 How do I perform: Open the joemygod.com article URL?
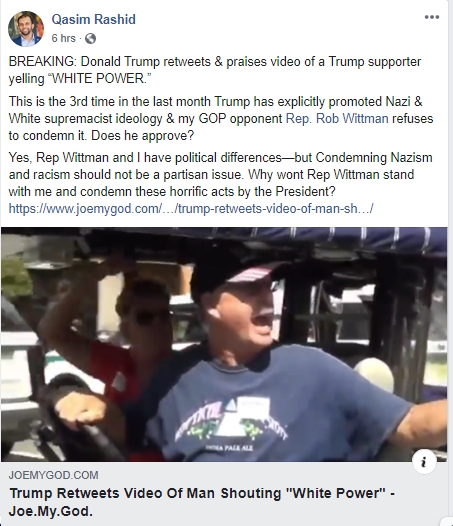tap(191, 209)
